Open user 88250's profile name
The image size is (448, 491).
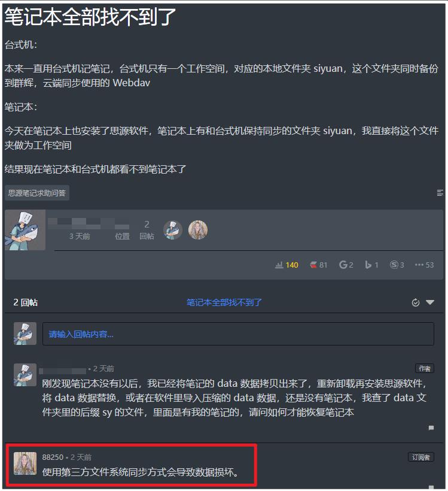(x=53, y=457)
